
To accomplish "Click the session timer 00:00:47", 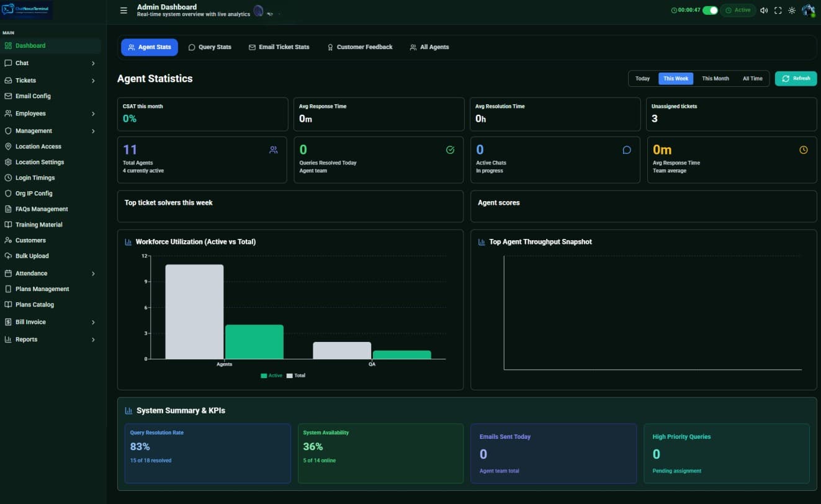I will pyautogui.click(x=686, y=10).
